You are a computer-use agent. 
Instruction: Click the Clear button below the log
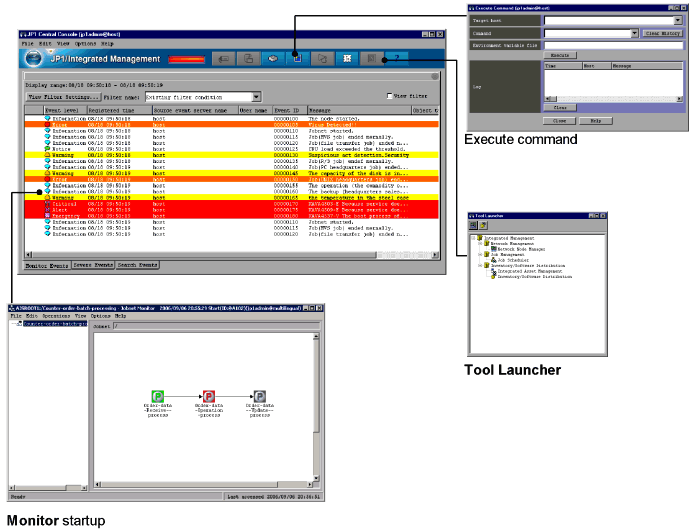coord(560,108)
